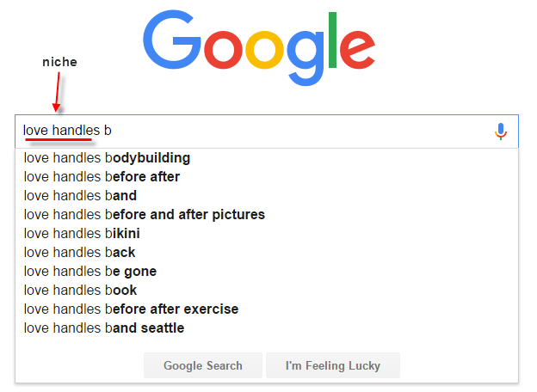Click the microphone voice search icon
This screenshot has width=537, height=392.
click(x=501, y=132)
